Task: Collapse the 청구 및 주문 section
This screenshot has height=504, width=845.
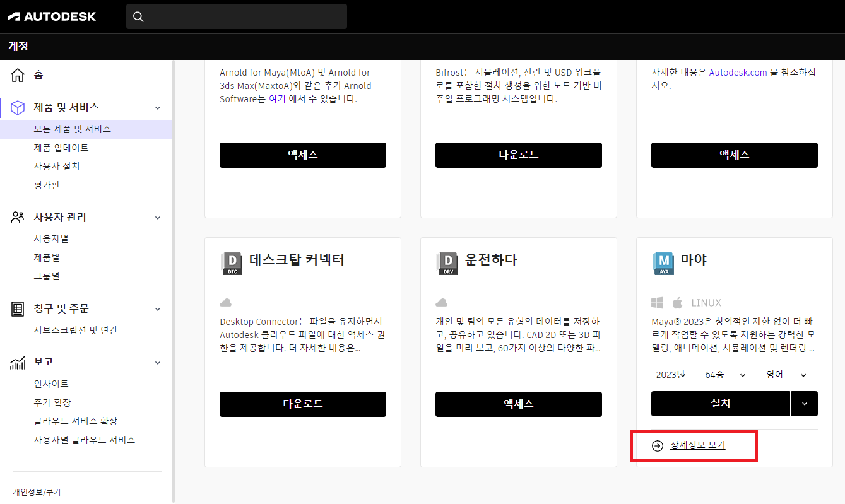Action: (x=158, y=309)
